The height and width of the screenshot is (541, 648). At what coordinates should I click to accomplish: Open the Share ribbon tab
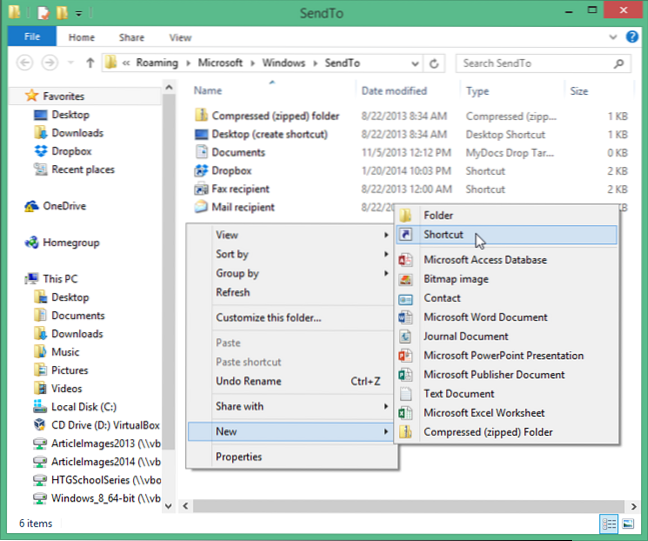tap(131, 38)
